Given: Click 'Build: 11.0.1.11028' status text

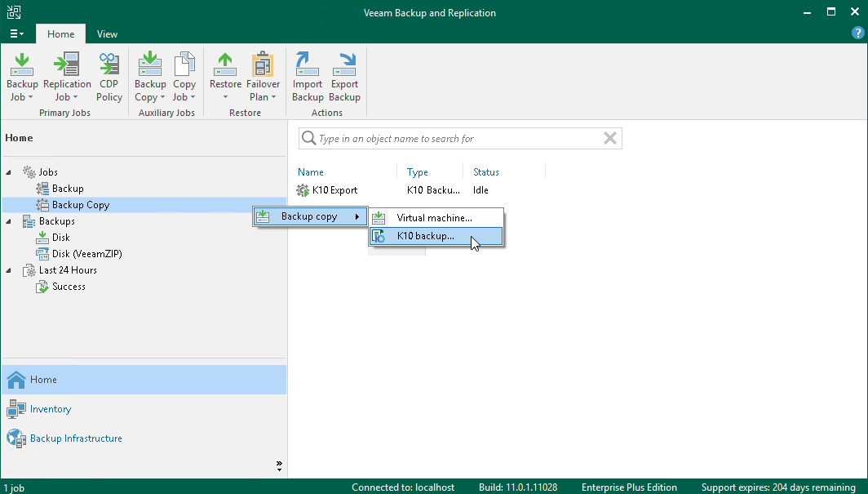Looking at the screenshot, I should tap(518, 487).
